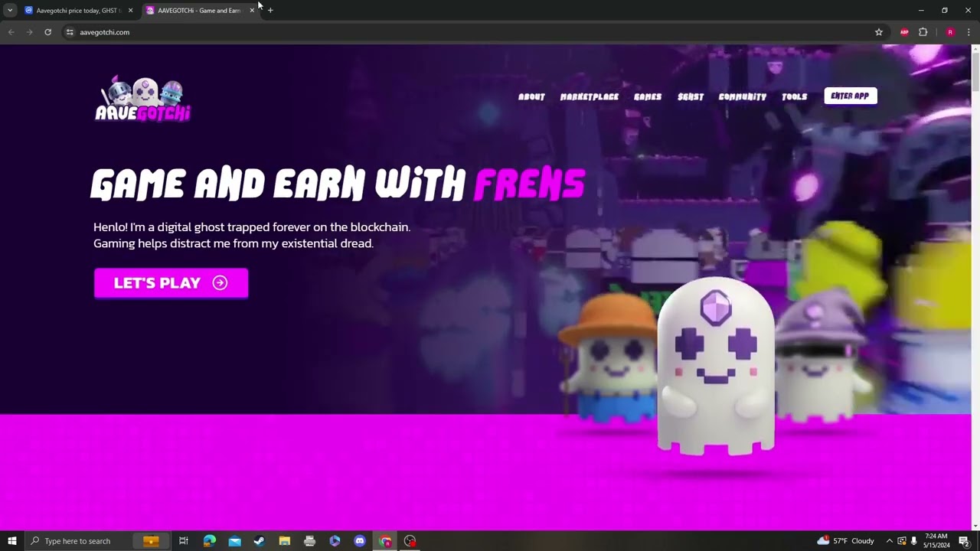Open the GHST menu

click(x=691, y=96)
